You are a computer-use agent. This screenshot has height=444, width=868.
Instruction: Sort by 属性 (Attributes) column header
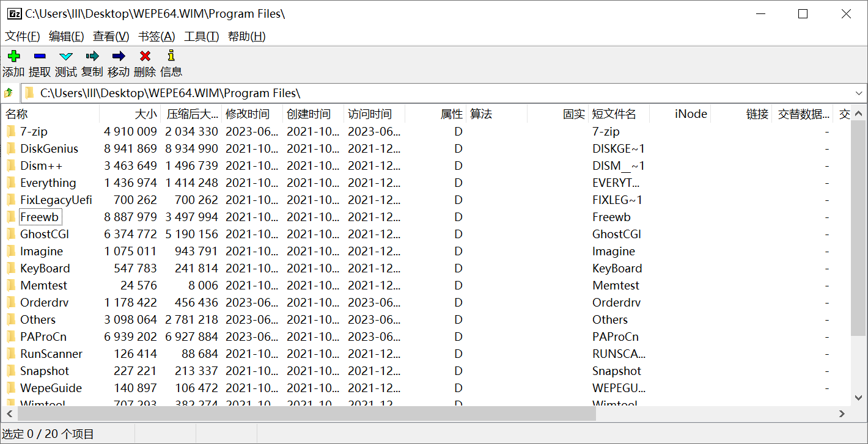click(435, 114)
